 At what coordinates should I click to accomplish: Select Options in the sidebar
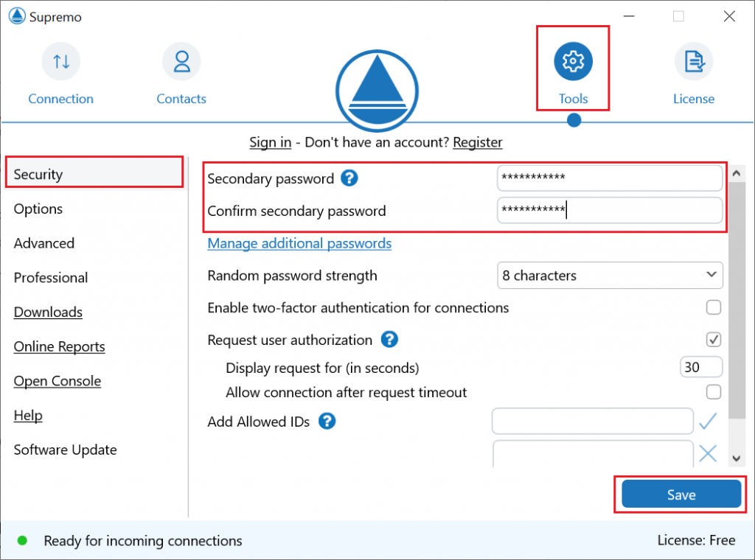click(38, 209)
